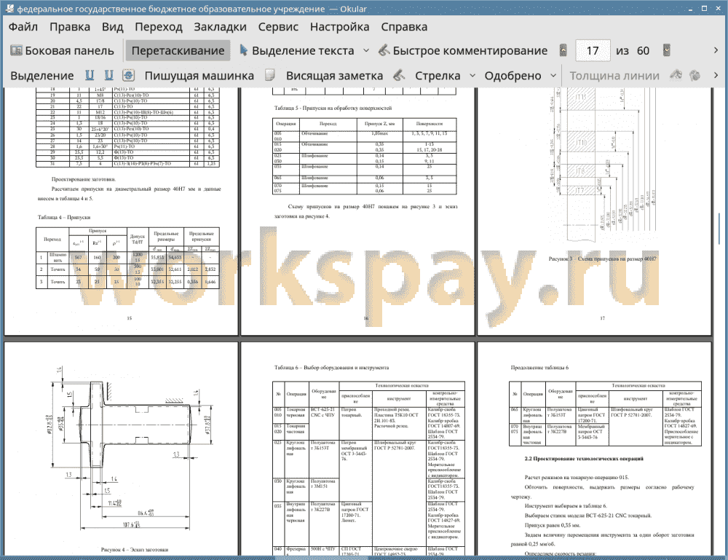Click the total page count 60
The height and width of the screenshot is (560, 728).
643,51
